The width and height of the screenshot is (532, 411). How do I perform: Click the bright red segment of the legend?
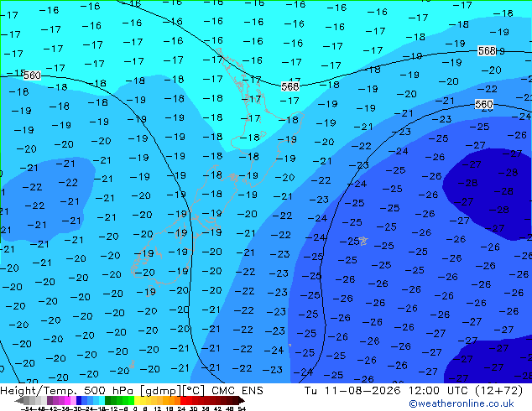183,401
